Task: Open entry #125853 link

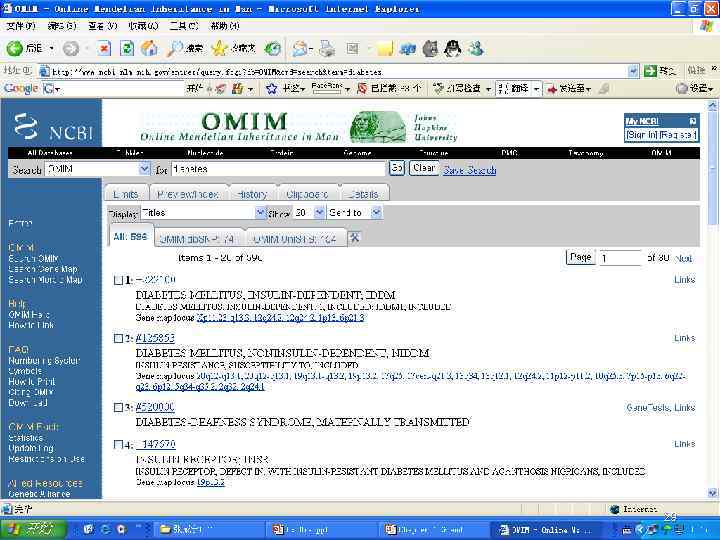Action: (x=155, y=338)
